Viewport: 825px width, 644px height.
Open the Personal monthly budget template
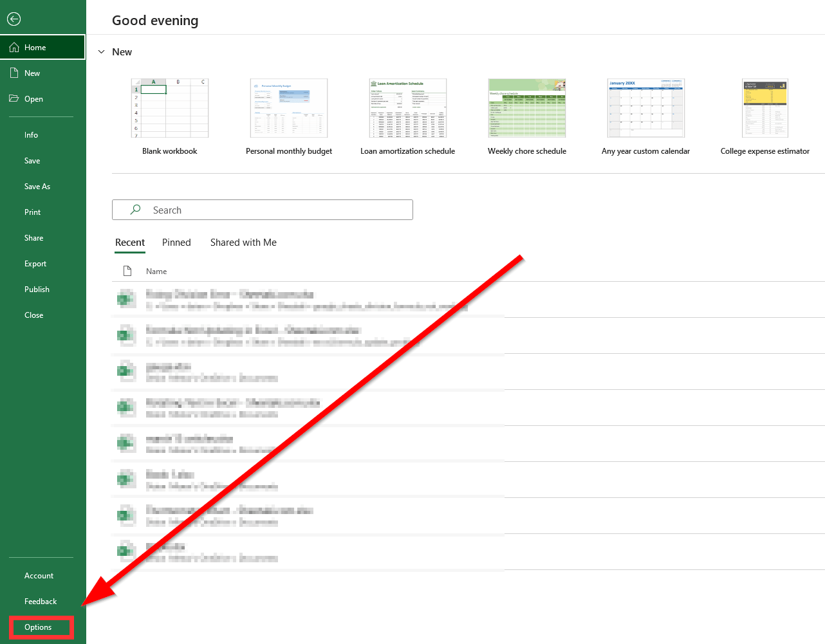[288, 108]
